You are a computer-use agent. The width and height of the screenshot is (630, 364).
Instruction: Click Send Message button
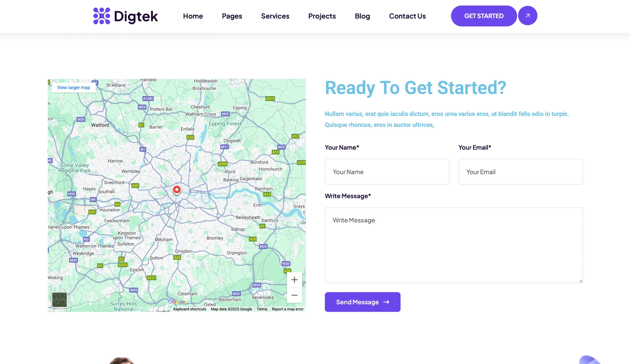coord(362,302)
